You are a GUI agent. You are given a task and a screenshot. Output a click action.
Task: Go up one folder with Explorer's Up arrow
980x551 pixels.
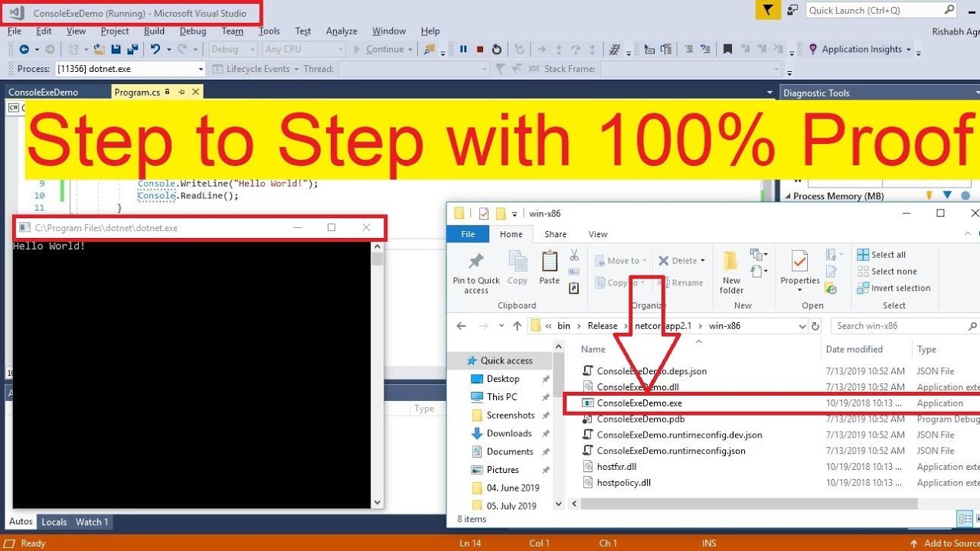click(517, 326)
